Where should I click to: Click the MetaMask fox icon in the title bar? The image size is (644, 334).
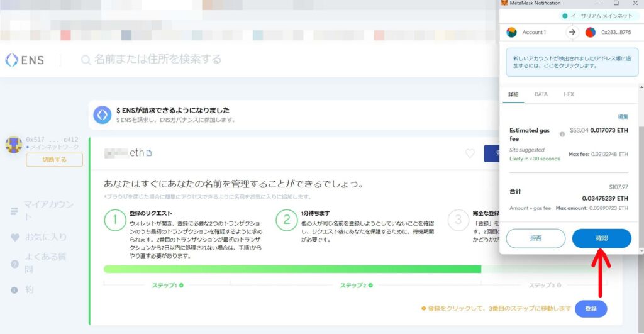pyautogui.click(x=504, y=3)
